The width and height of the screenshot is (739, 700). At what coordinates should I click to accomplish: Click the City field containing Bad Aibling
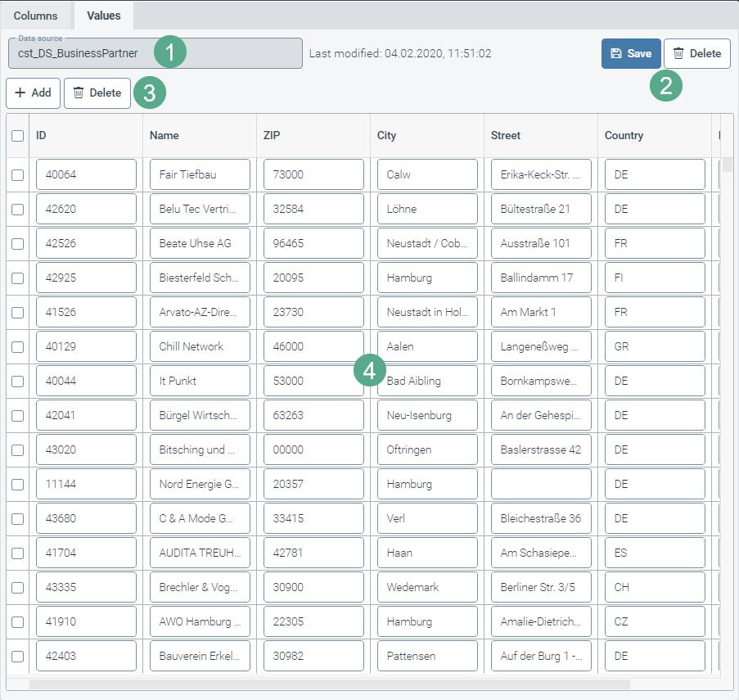[427, 381]
